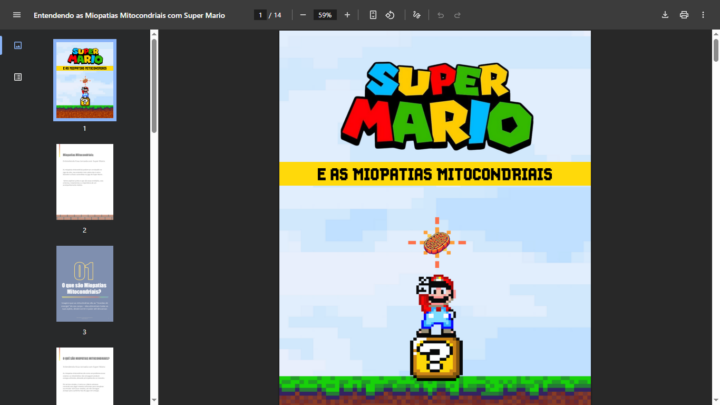Click the main document scrollbar up arrow
Viewport: 720px width, 405px height.
715,35
